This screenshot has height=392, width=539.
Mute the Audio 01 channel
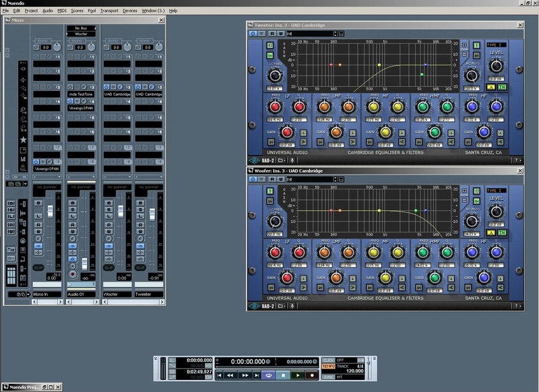(x=73, y=203)
